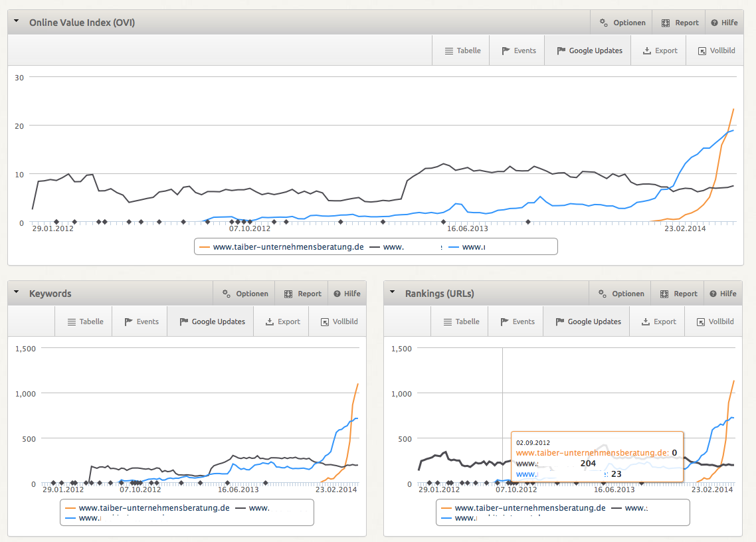Open the Keywords chart in Vollbild
Viewport: 756px width, 542px height.
pos(338,321)
